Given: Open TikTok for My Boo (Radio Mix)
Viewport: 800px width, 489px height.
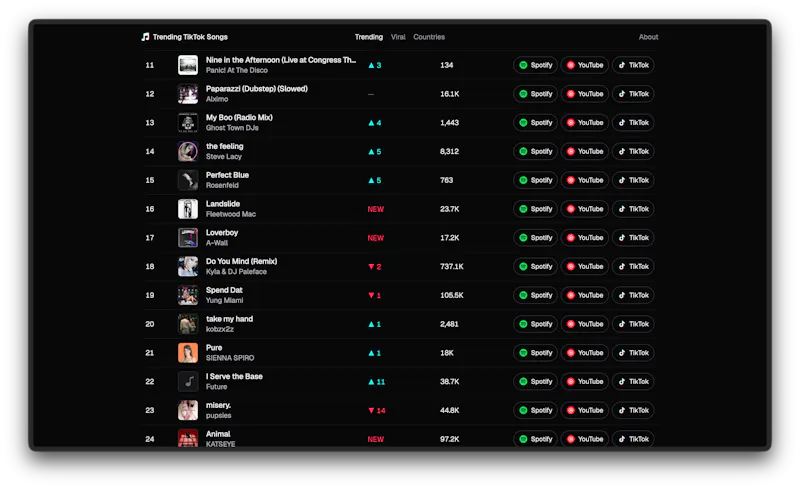Looking at the screenshot, I should 633,123.
